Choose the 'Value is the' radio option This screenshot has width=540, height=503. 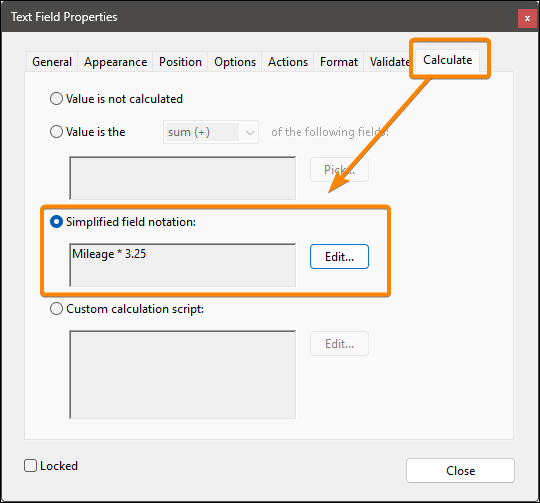click(x=56, y=132)
